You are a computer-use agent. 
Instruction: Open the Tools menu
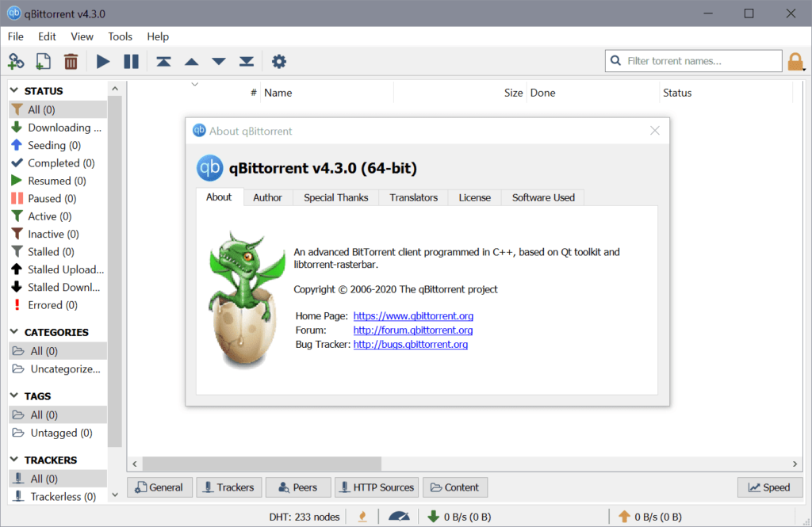[x=120, y=36]
